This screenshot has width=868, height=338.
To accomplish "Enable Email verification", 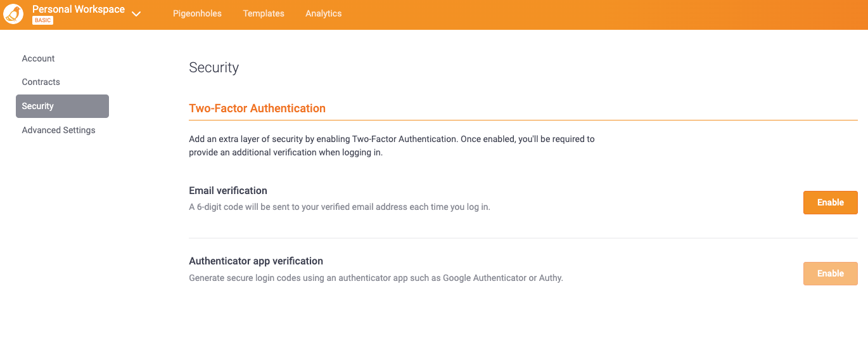I will (830, 203).
